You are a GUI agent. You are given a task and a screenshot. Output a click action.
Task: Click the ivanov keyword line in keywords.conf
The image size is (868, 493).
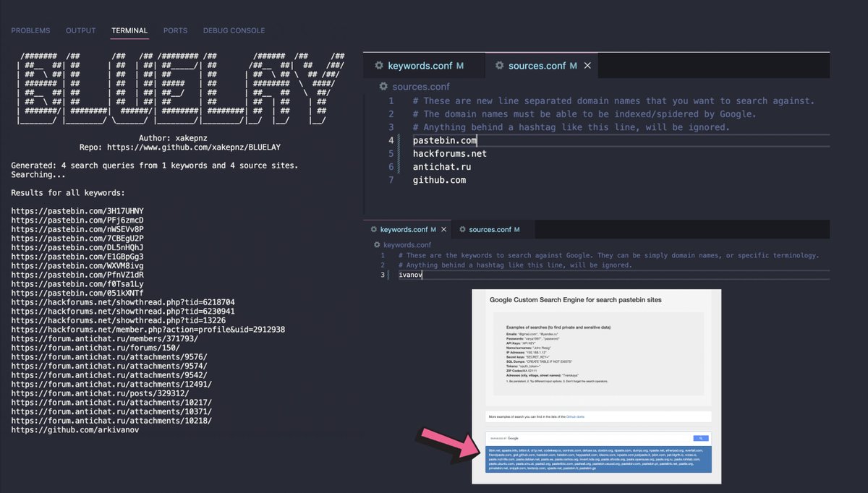click(410, 275)
